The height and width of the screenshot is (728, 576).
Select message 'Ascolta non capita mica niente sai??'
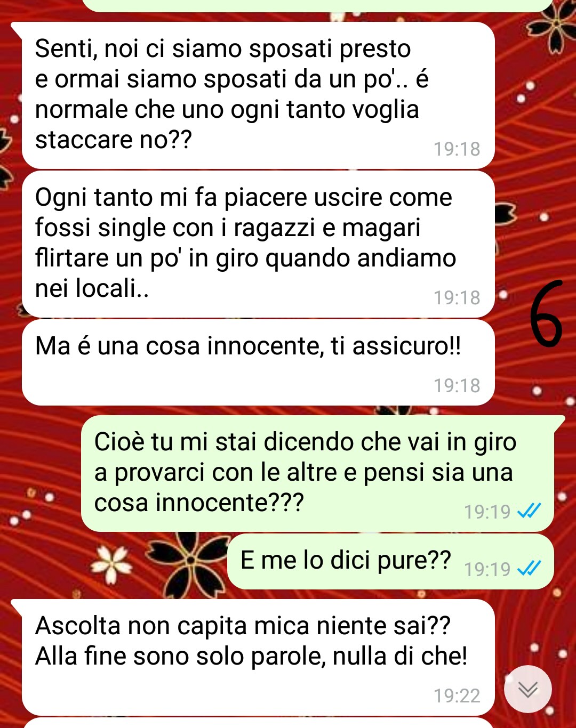(258, 657)
